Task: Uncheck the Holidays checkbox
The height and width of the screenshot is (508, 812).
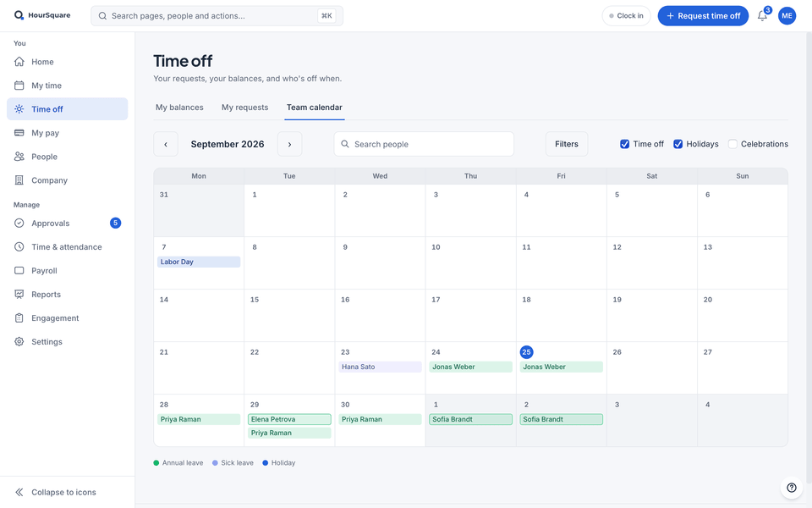Action: (x=678, y=144)
